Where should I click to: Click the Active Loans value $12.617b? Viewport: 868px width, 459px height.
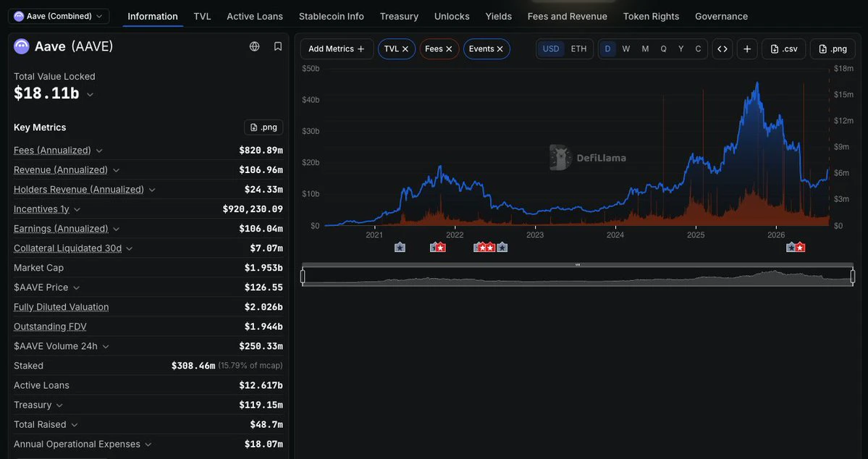point(261,385)
